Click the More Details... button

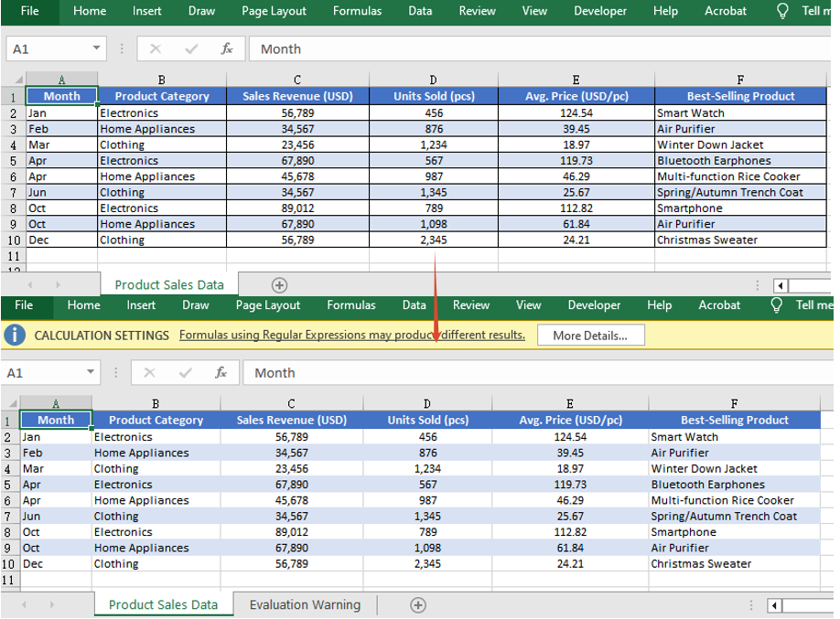(x=590, y=336)
